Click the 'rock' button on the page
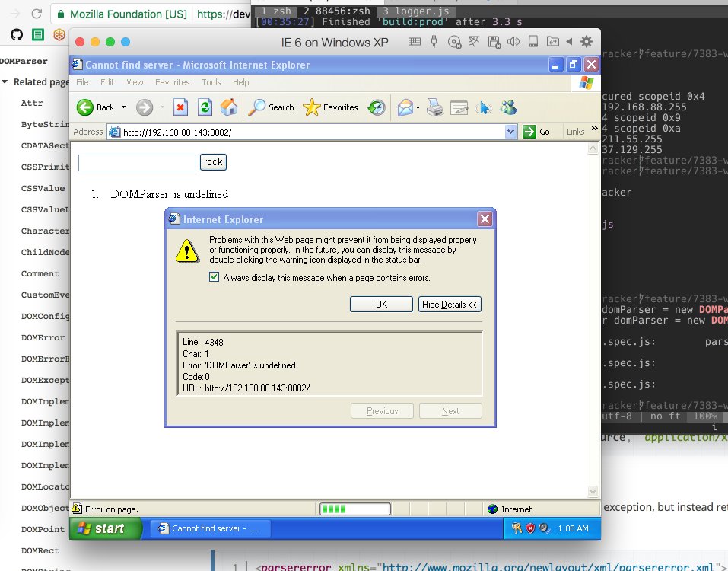This screenshot has height=571, width=728. coord(213,162)
